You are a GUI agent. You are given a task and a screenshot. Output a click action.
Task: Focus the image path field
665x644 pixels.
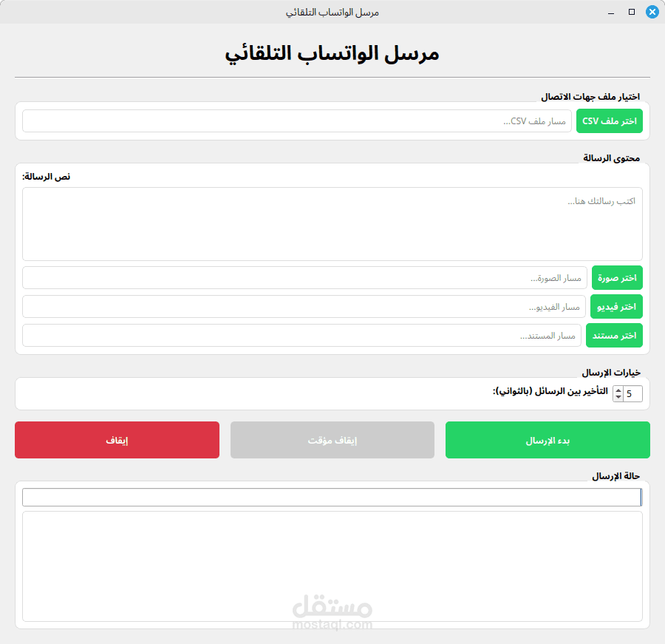point(304,278)
